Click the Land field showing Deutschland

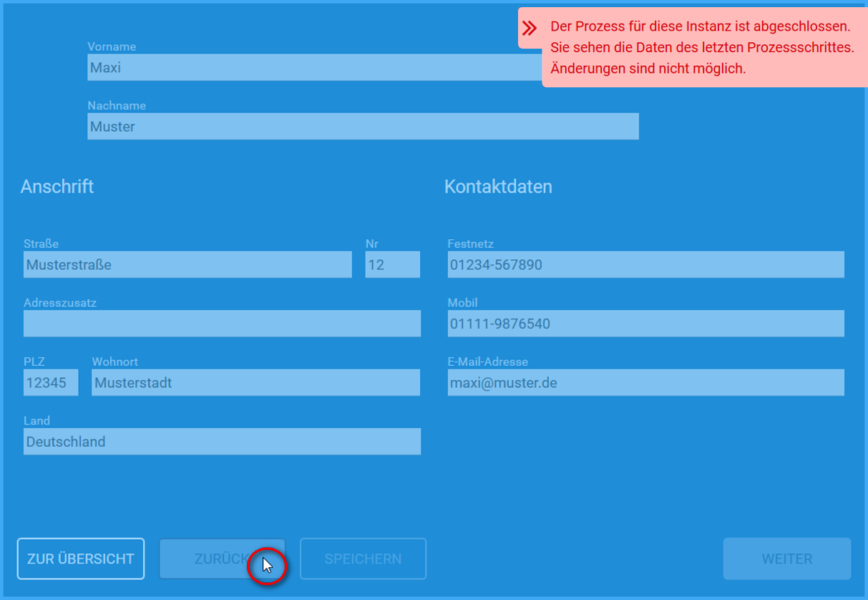(x=222, y=442)
